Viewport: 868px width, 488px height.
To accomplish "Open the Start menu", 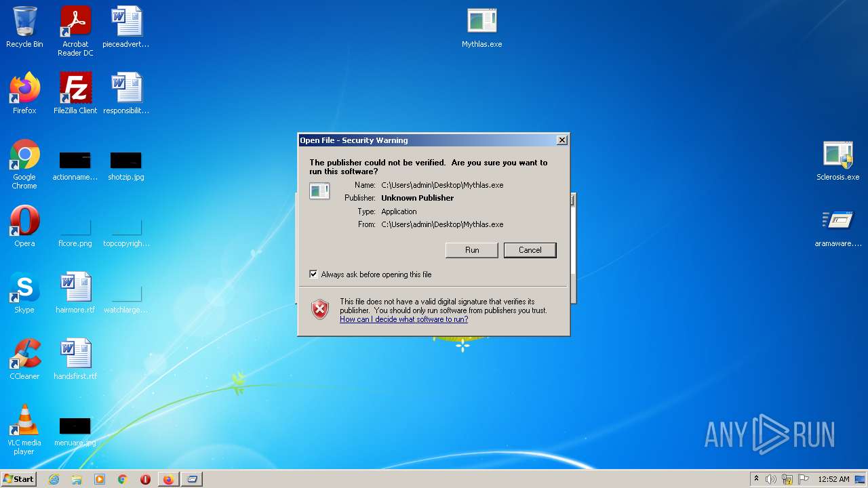I will pos(19,479).
